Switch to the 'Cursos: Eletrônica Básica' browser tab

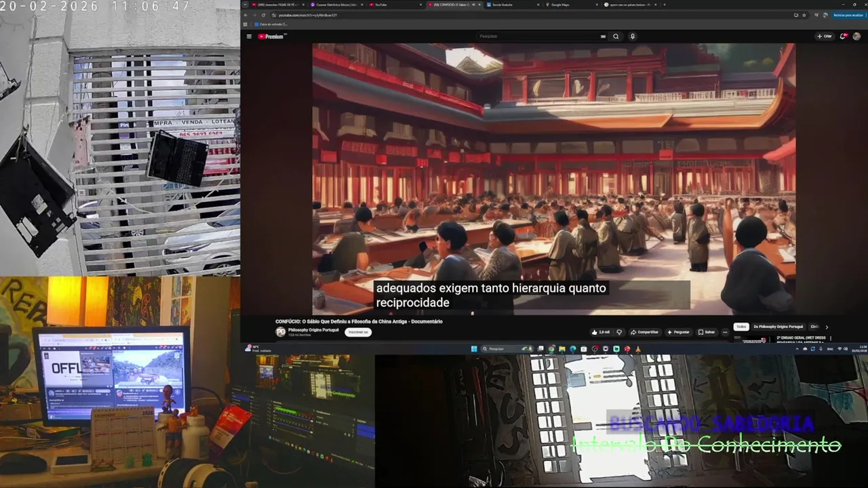pyautogui.click(x=335, y=5)
